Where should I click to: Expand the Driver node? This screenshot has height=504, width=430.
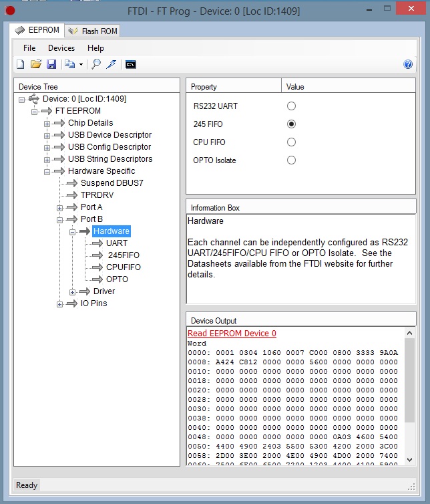tap(73, 292)
